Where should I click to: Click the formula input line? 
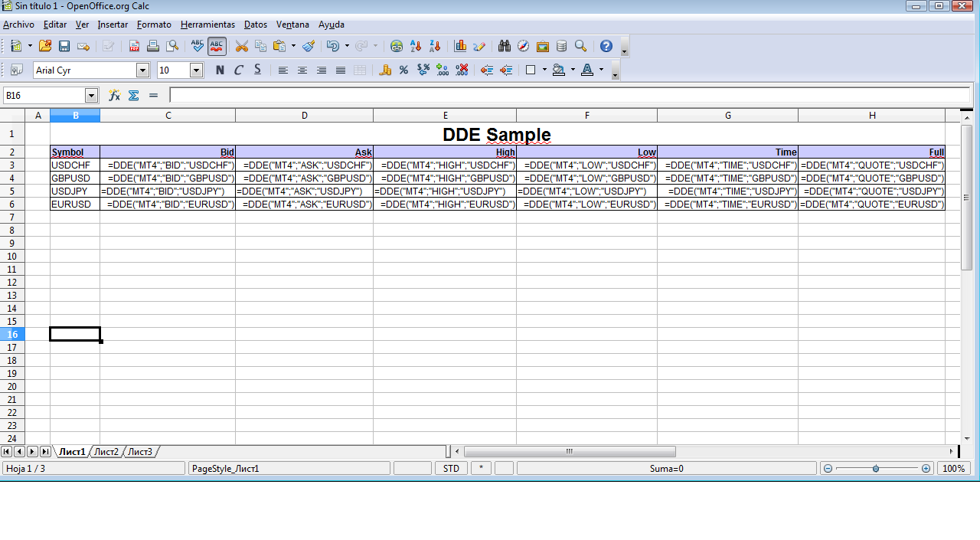(x=570, y=96)
